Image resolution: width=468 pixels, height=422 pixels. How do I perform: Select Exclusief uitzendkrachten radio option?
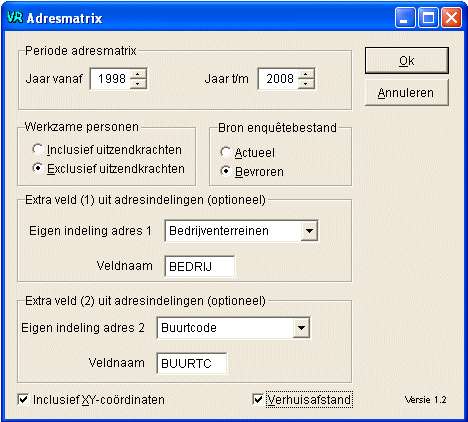point(38,168)
